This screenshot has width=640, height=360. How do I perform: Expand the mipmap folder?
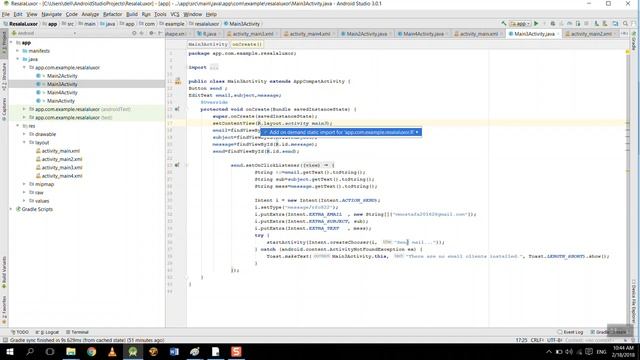pyautogui.click(x=24, y=184)
